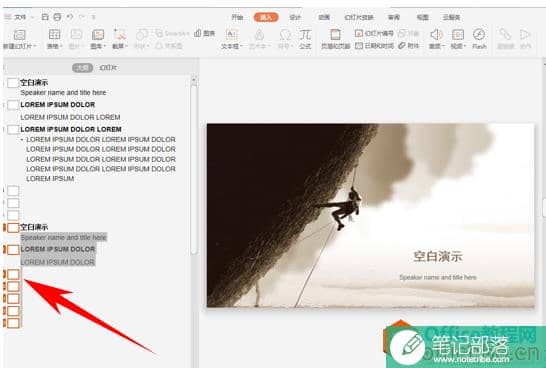Click the New Slide icon
546x368 pixels.
(x=20, y=35)
